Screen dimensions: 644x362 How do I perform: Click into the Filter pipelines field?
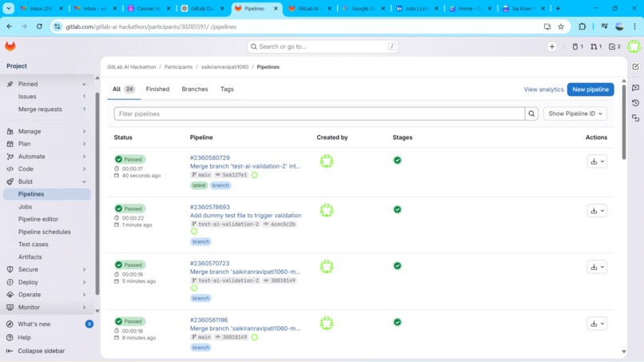click(319, 113)
